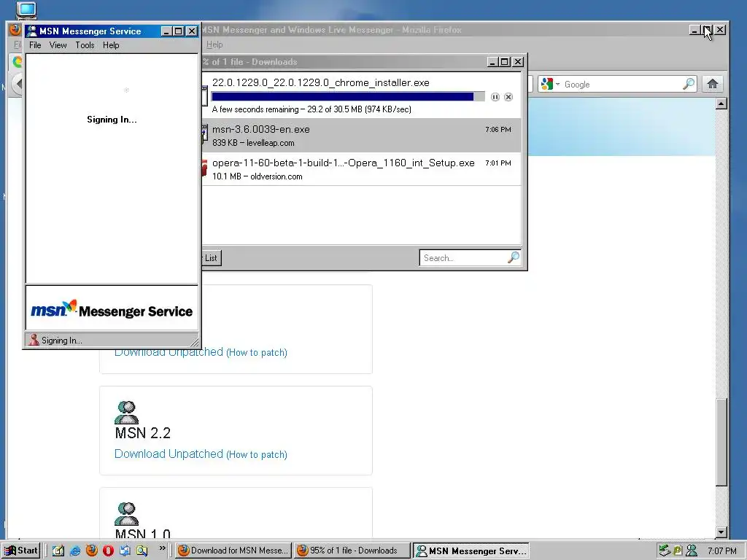The width and height of the screenshot is (747, 560).
Task: Click the network tray icon
Action: (665, 551)
